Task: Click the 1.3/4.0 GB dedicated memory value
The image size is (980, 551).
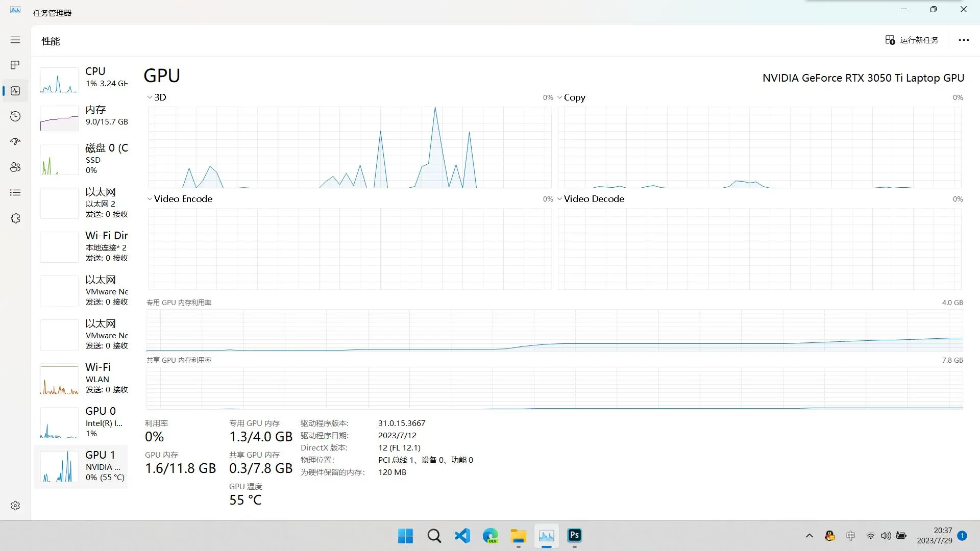Action: pyautogui.click(x=261, y=437)
